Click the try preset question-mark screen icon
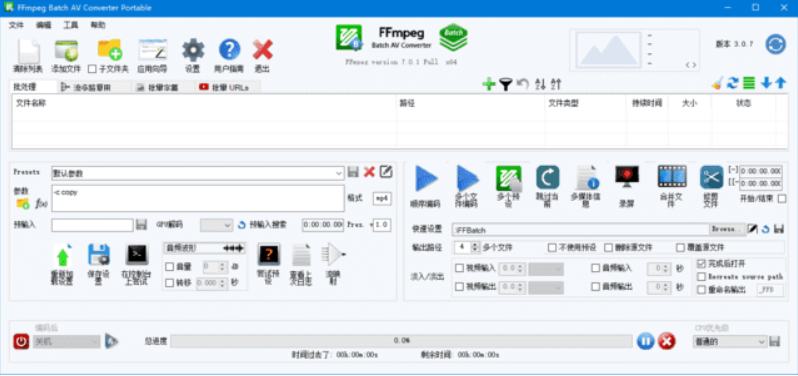Viewport: 798px width, 376px height. coord(269,254)
